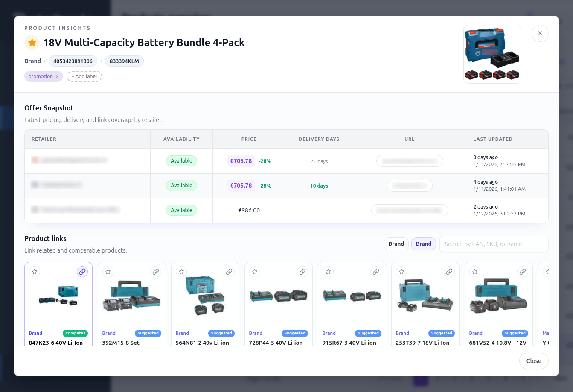Click the EAN chip 4053423891306

point(73,61)
